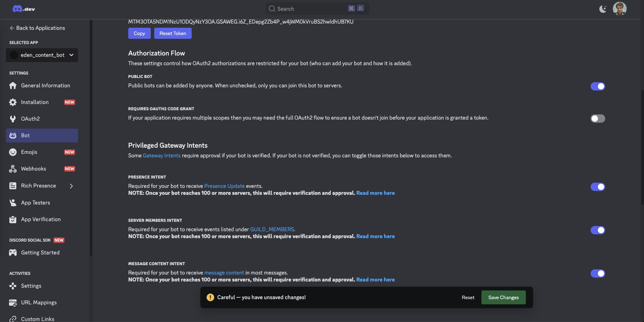Click the search magnifier icon
This screenshot has height=322, width=644.
click(272, 9)
